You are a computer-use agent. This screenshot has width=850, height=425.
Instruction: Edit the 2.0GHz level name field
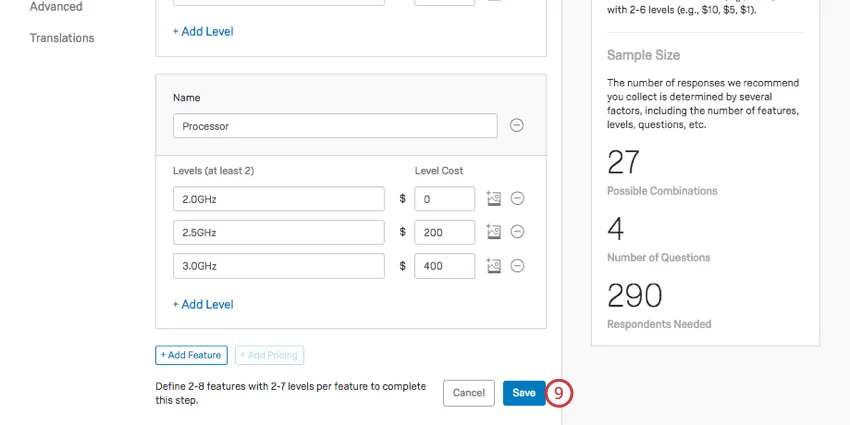(279, 199)
